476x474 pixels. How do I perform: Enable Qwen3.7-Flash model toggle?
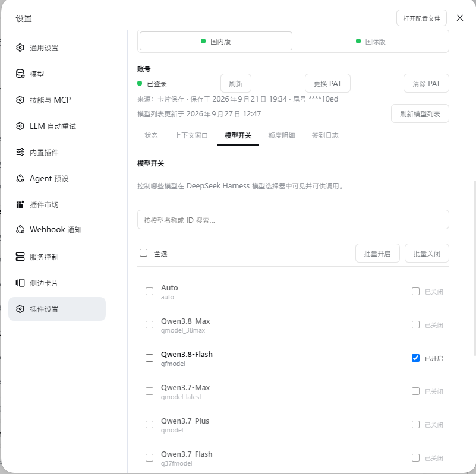415,457
